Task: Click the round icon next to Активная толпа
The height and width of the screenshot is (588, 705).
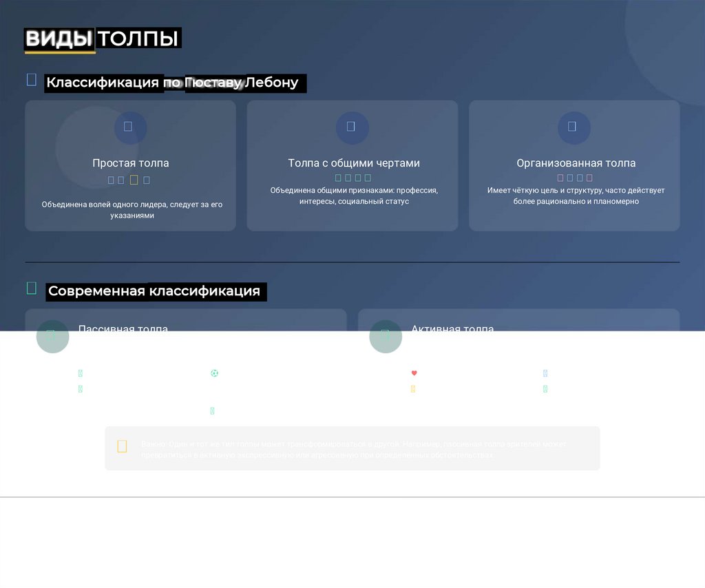Action: point(386,336)
